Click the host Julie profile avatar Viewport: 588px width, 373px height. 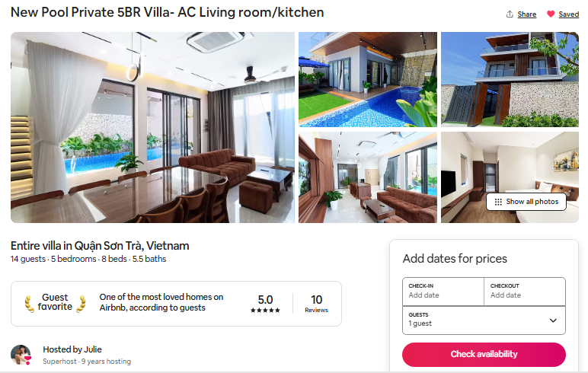(21, 355)
